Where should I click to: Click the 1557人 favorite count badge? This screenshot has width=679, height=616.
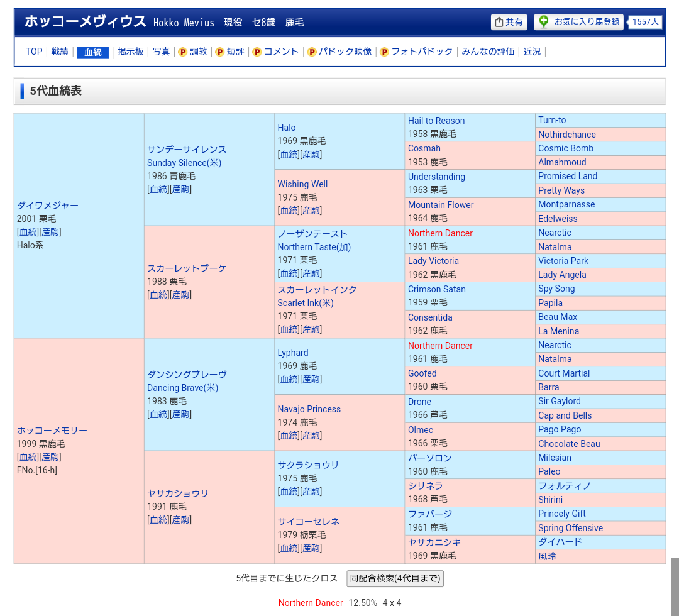click(645, 22)
